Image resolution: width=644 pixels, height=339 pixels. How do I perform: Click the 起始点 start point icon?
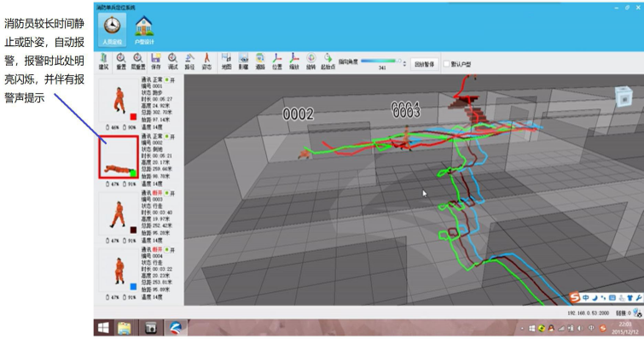[x=328, y=61]
